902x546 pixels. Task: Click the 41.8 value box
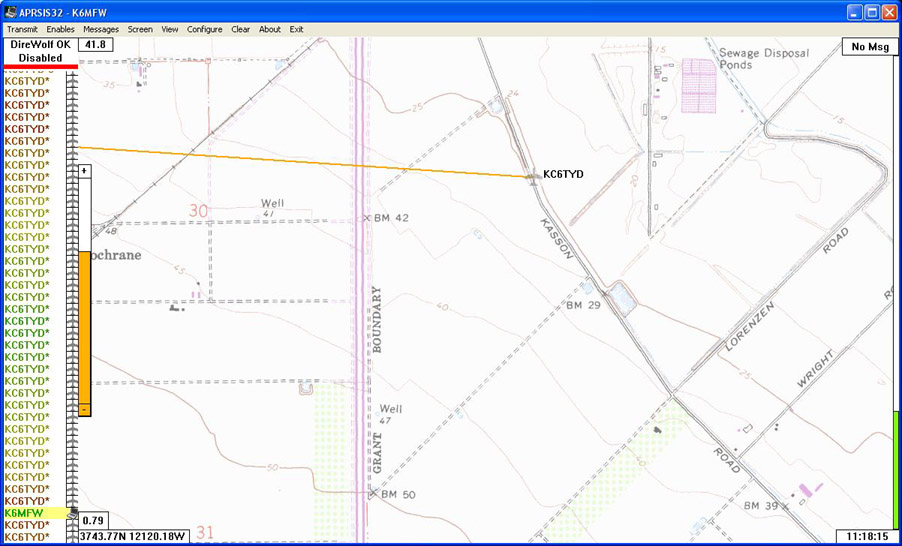(96, 45)
